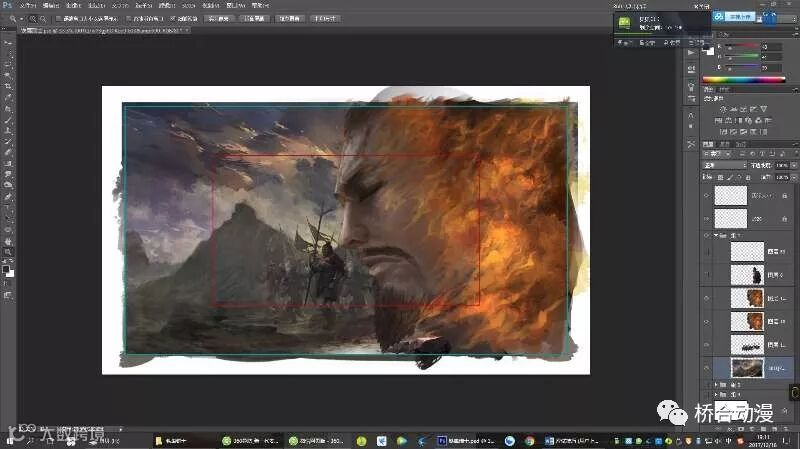The width and height of the screenshot is (800, 449).
Task: Toggle visibility of the expanded layer group
Action: pyautogui.click(x=707, y=235)
